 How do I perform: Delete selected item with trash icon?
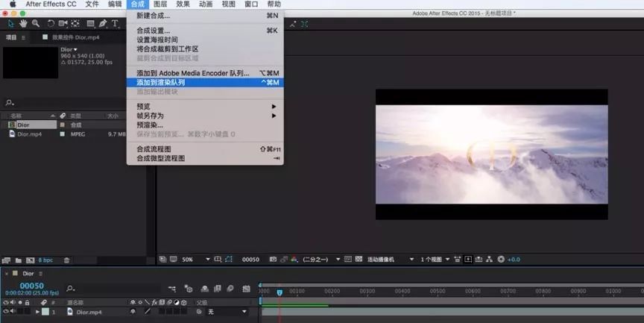66,260
